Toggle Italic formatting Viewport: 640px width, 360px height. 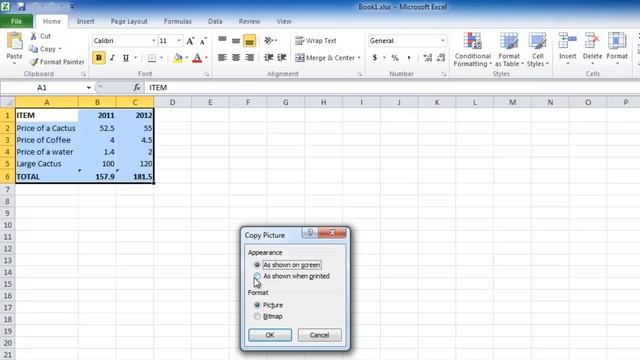(112, 58)
